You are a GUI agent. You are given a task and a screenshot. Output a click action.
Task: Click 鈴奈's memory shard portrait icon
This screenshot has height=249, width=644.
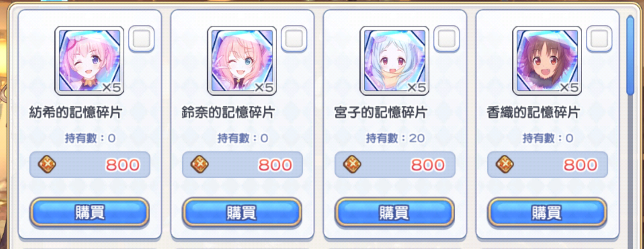pyautogui.click(x=242, y=61)
